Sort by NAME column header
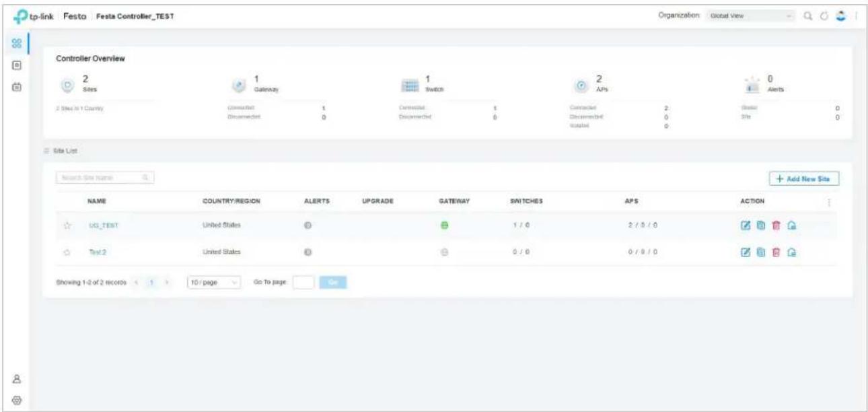Viewport: 868px width, 412px height. [x=96, y=201]
